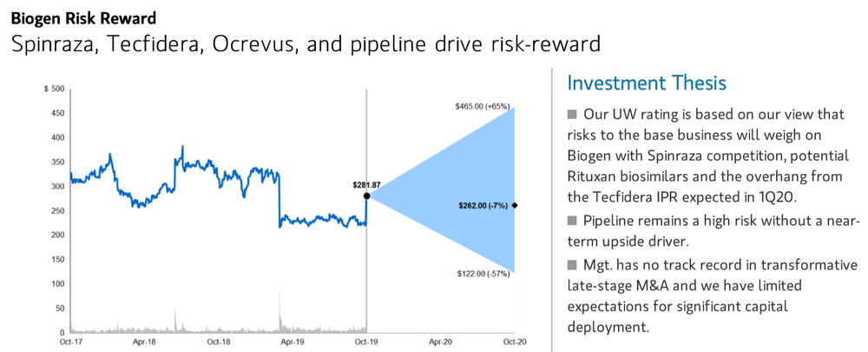Click the $ 500 y-axis label
This screenshot has height=352, width=868.
(x=54, y=89)
